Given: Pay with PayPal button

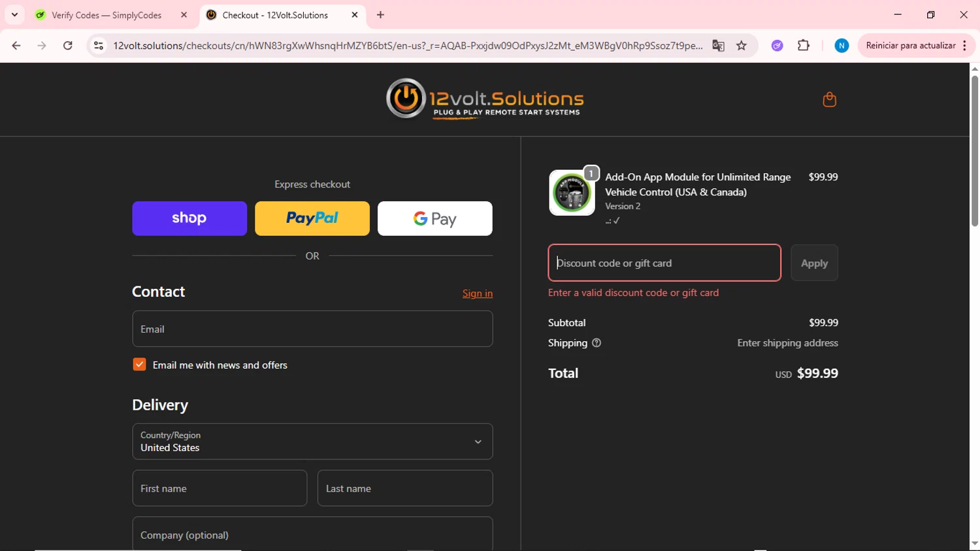Looking at the screenshot, I should pos(312,218).
